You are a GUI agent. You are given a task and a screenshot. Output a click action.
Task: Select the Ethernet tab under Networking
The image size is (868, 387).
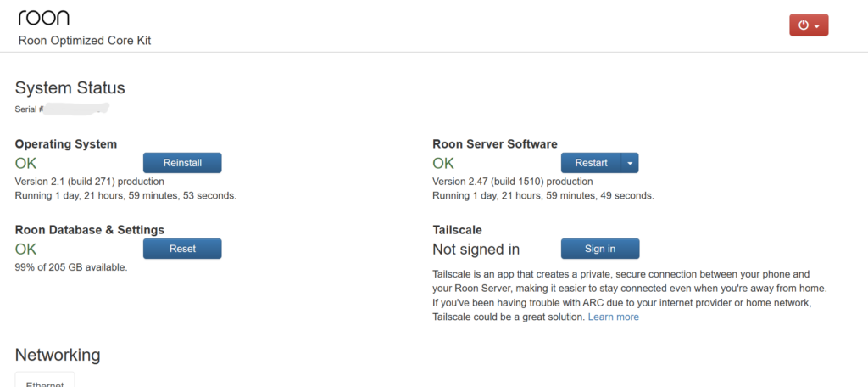(x=45, y=380)
